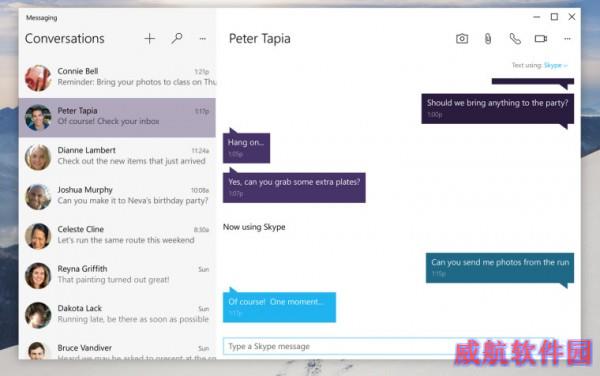Start a new conversation with plus icon
Image resolution: width=600 pixels, height=376 pixels.
(x=150, y=38)
